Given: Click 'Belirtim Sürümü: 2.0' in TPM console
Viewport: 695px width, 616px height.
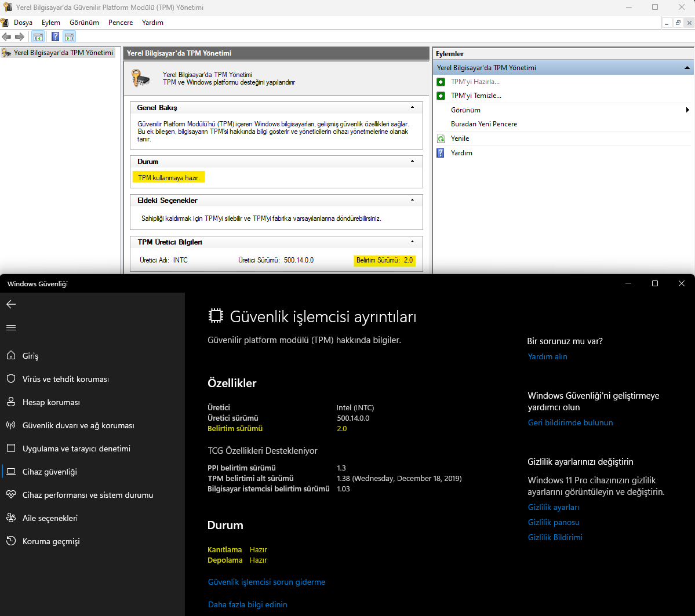Looking at the screenshot, I should coord(385,260).
